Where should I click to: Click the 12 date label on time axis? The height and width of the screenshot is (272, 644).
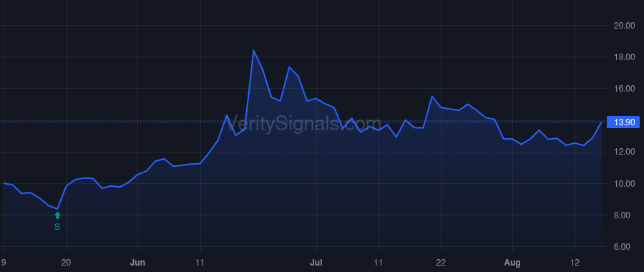pos(575,263)
